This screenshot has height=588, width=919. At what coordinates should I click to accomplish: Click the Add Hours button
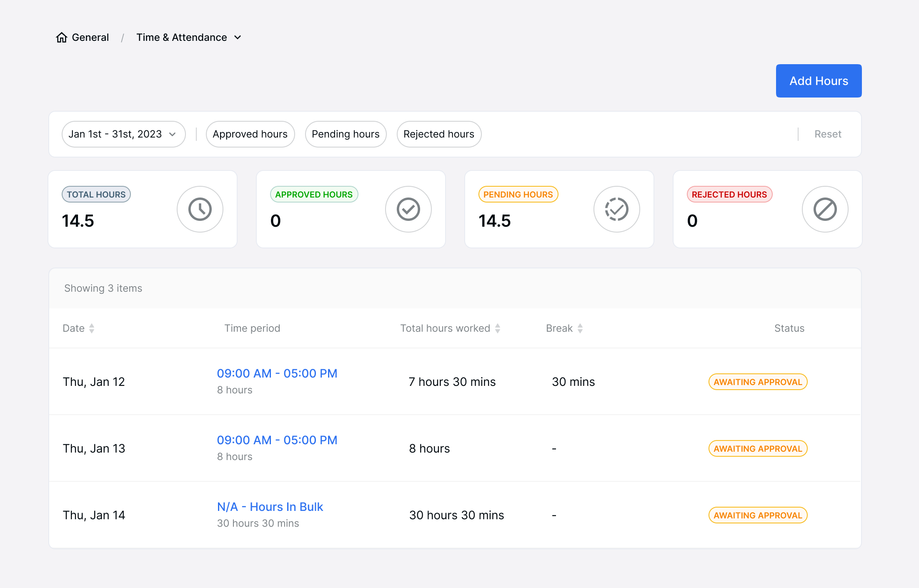point(818,80)
